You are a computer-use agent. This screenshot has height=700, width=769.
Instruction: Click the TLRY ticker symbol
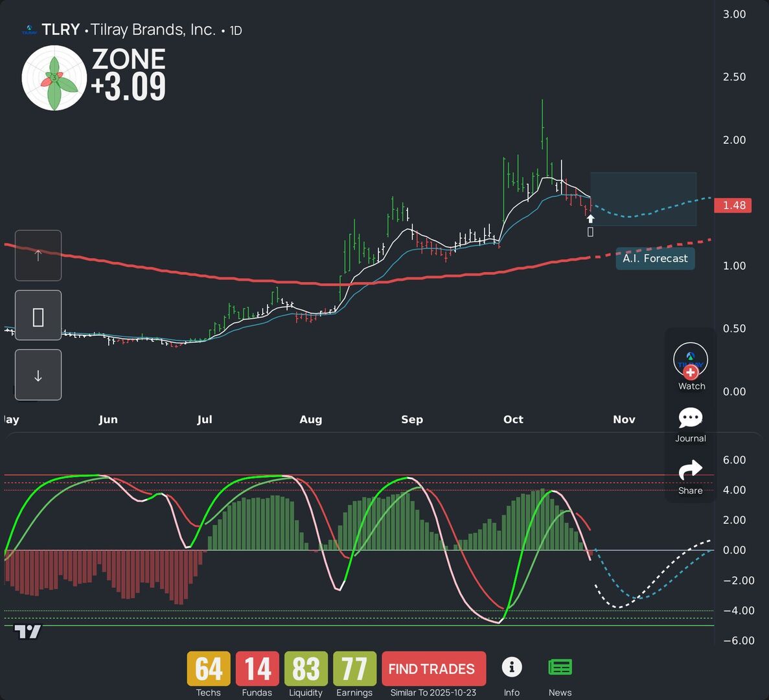pyautogui.click(x=60, y=30)
